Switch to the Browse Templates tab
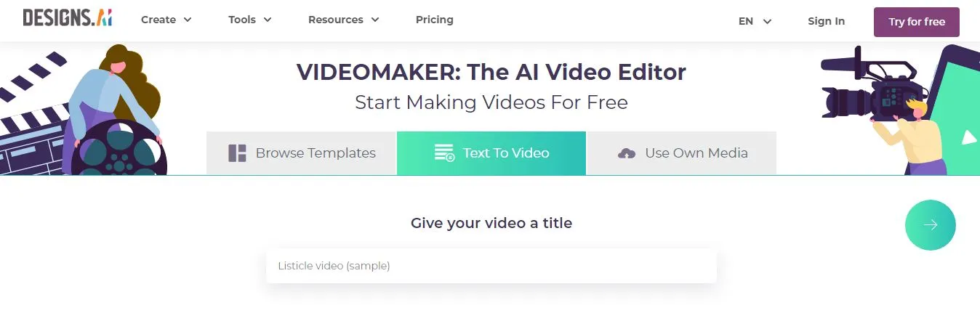 301,153
